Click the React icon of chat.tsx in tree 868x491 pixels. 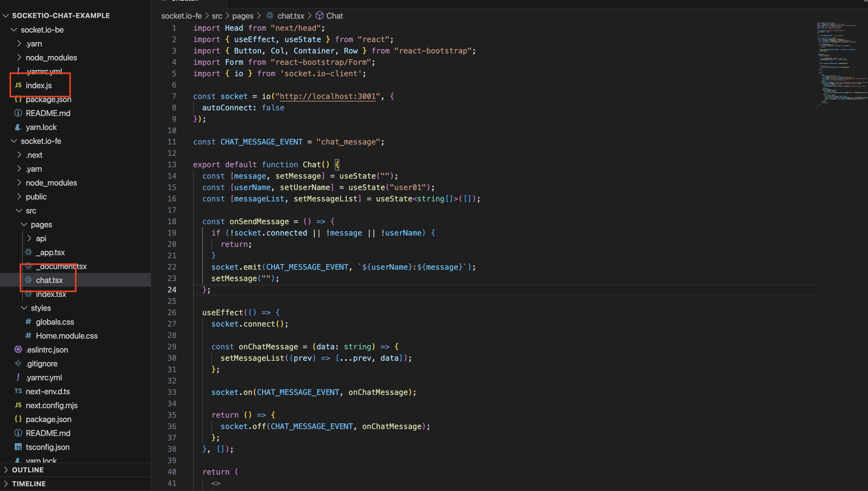click(29, 280)
